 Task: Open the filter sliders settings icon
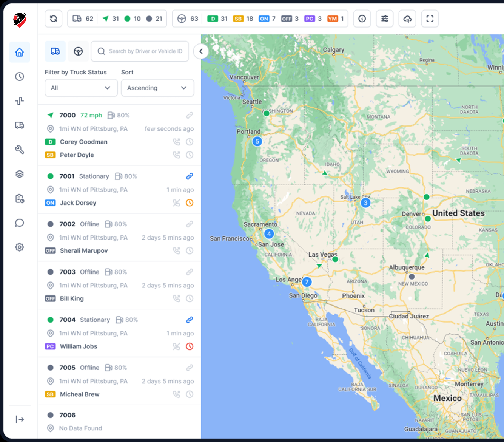click(x=385, y=19)
